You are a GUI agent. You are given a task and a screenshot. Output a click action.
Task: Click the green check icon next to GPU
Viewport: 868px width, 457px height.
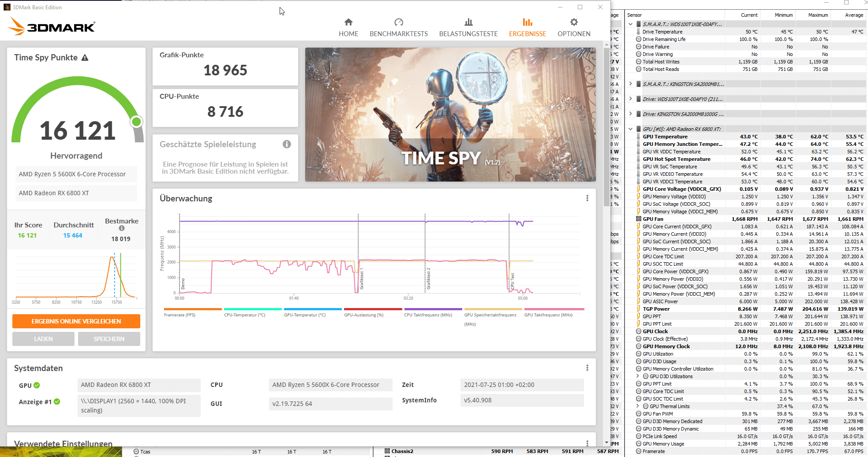click(37, 385)
